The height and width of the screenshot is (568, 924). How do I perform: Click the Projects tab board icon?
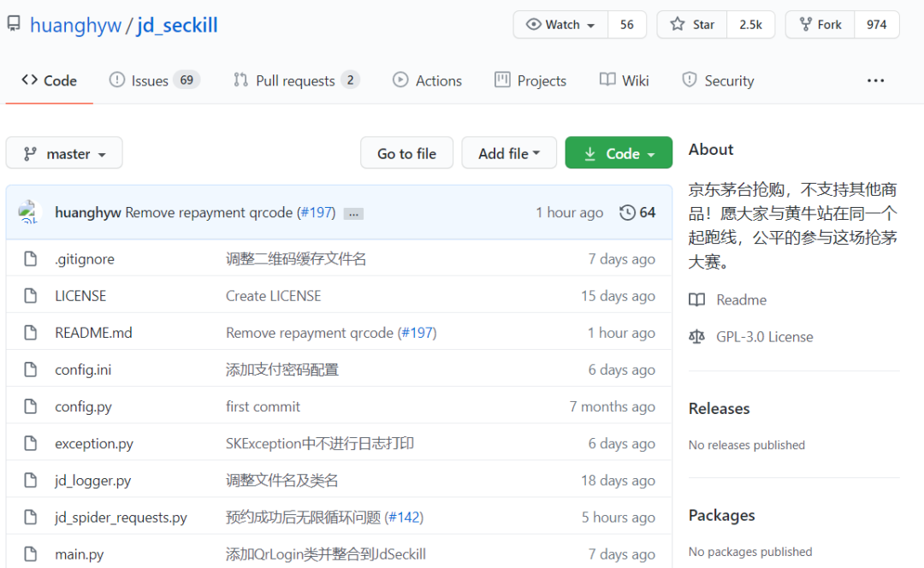click(502, 80)
